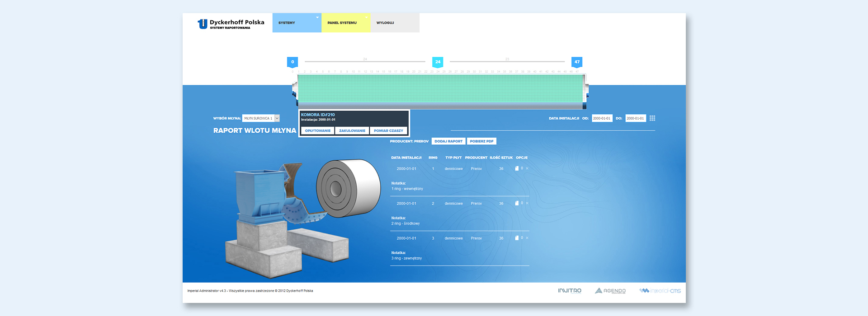Click the Imperial Administrator copyright text
This screenshot has height=316, width=868.
pyautogui.click(x=250, y=291)
